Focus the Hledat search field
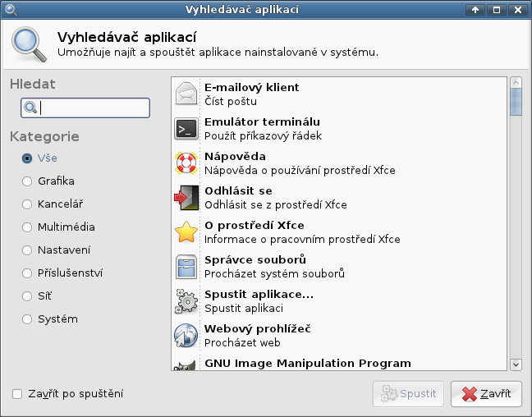 tap(85, 108)
